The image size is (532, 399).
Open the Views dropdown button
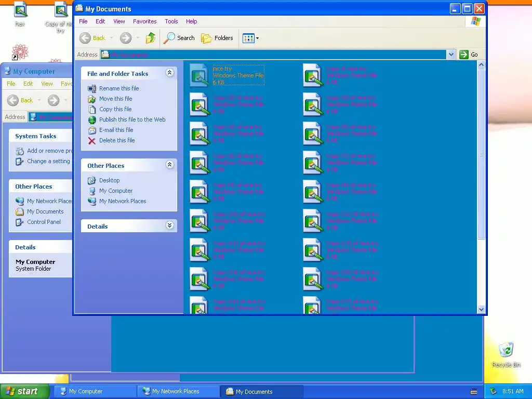pyautogui.click(x=250, y=38)
